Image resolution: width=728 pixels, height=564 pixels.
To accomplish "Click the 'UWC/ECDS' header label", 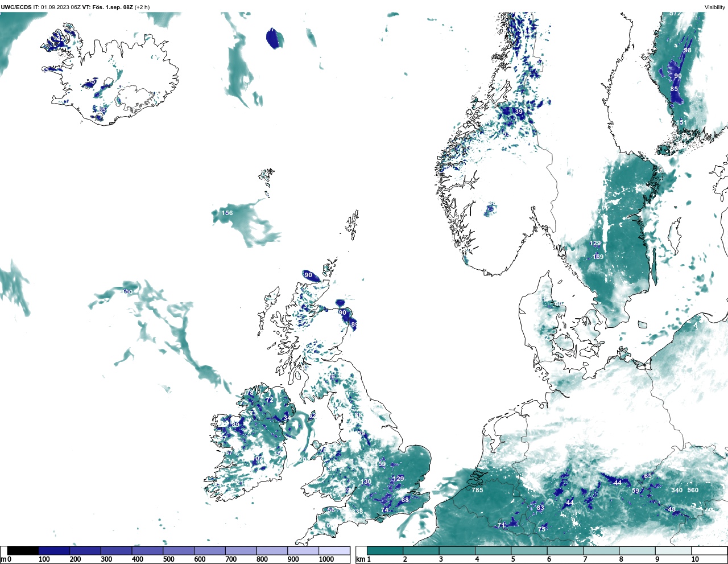I will point(16,7).
